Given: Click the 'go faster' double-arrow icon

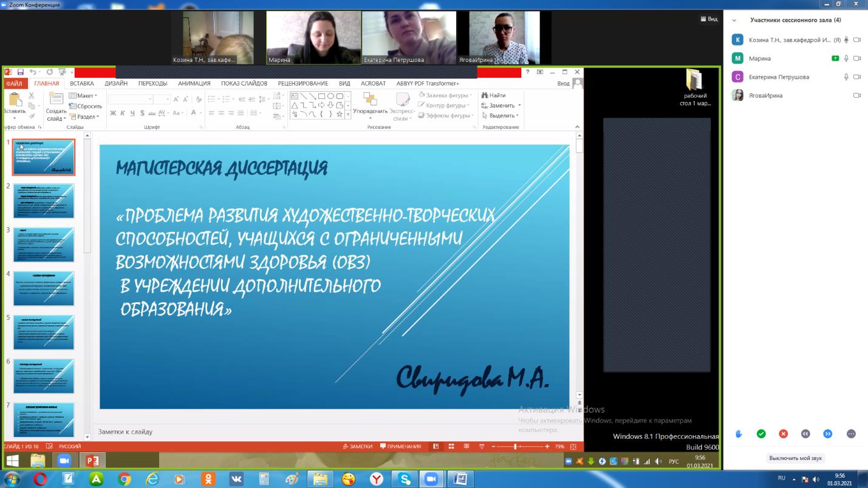Looking at the screenshot, I should [827, 434].
